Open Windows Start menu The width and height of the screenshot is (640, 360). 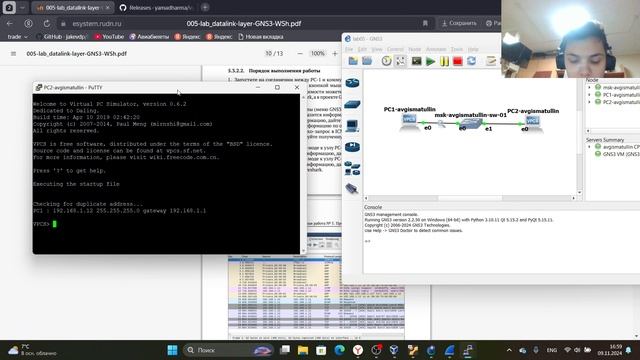pos(173,350)
